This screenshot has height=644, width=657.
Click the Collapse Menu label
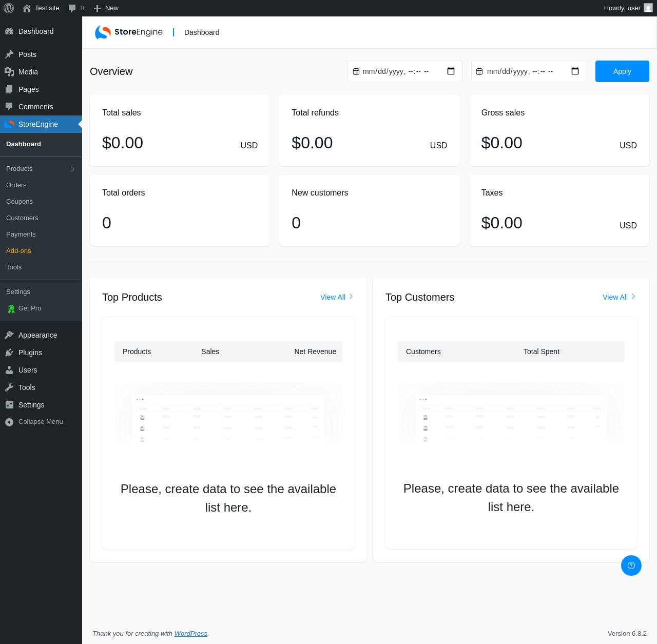pos(41,422)
